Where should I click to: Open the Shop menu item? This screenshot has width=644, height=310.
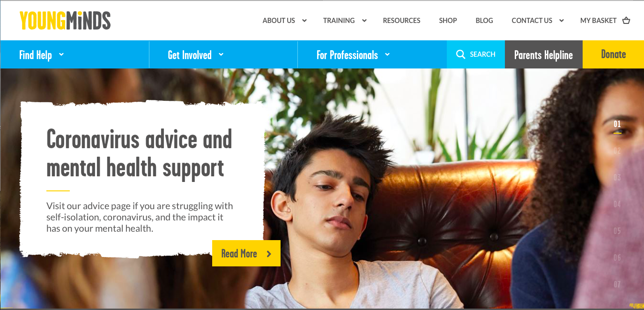(x=448, y=21)
